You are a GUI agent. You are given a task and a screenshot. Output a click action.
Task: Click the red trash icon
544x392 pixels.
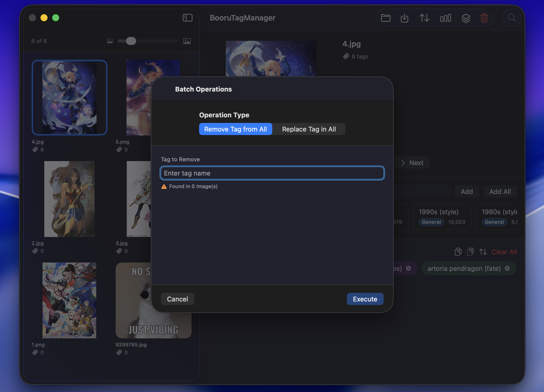(x=484, y=18)
